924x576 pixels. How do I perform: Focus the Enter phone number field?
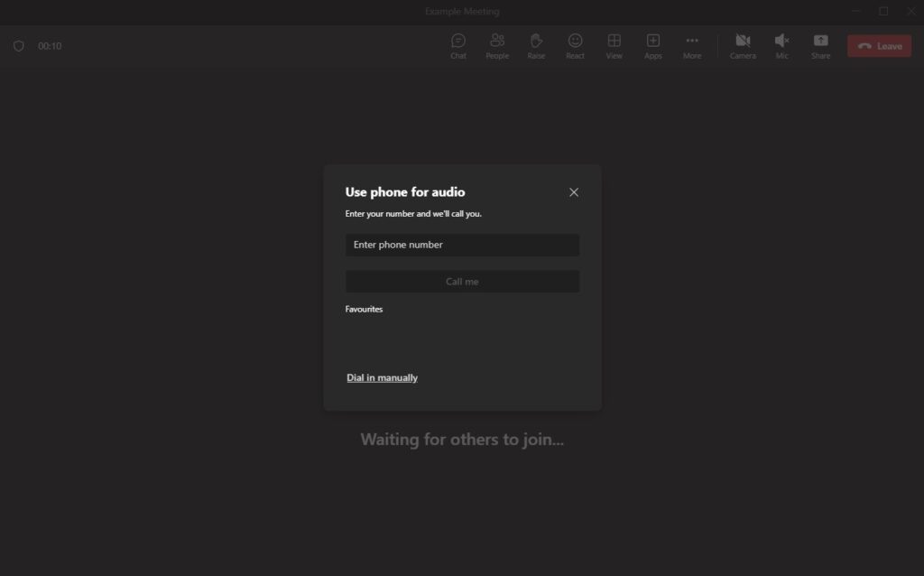(x=462, y=245)
